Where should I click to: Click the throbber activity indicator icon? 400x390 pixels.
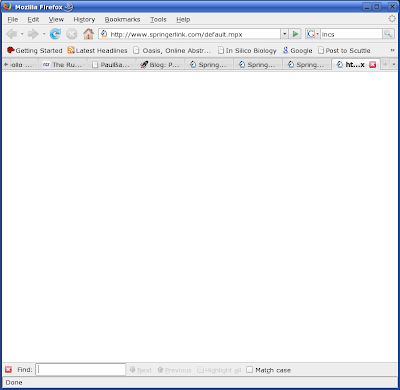point(392,19)
